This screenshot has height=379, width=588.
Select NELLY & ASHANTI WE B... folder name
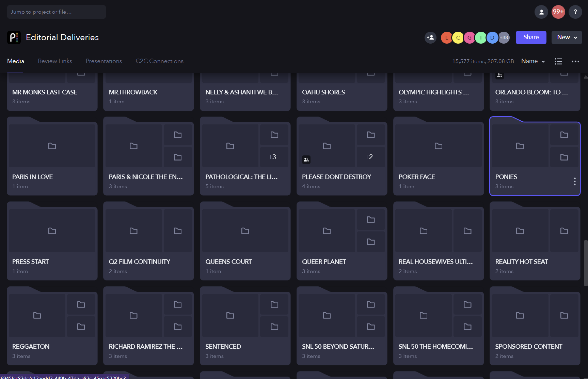coord(242,92)
